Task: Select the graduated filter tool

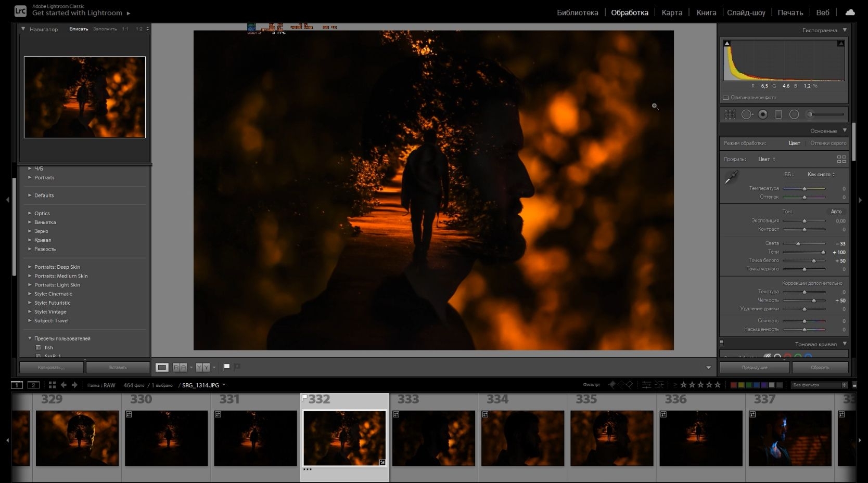Action: 778,114
